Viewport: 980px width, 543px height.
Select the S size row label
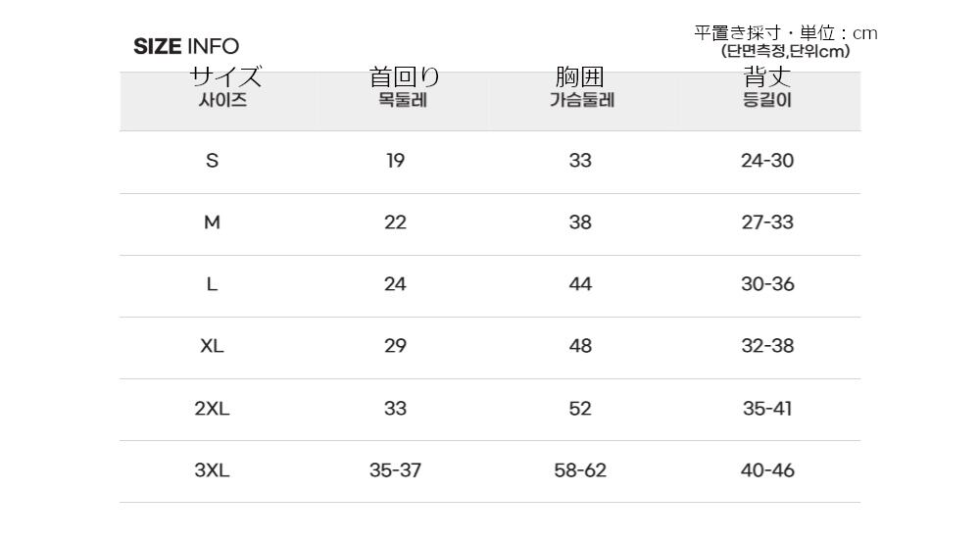coord(212,161)
